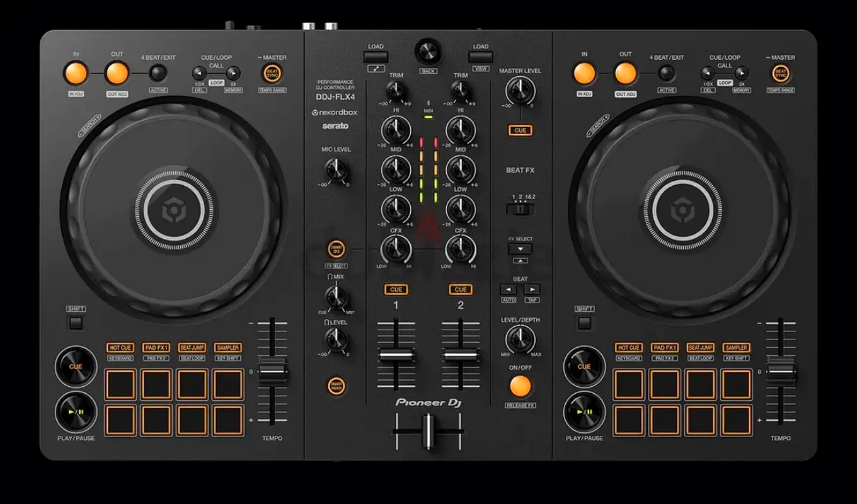This screenshot has height=504, width=857.
Task: Click the channel 2 MID EQ knob
Action: pos(461,169)
